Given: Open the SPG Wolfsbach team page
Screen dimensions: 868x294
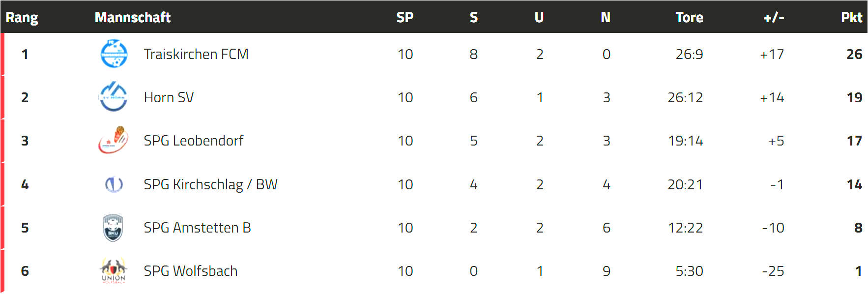Looking at the screenshot, I should (191, 271).
